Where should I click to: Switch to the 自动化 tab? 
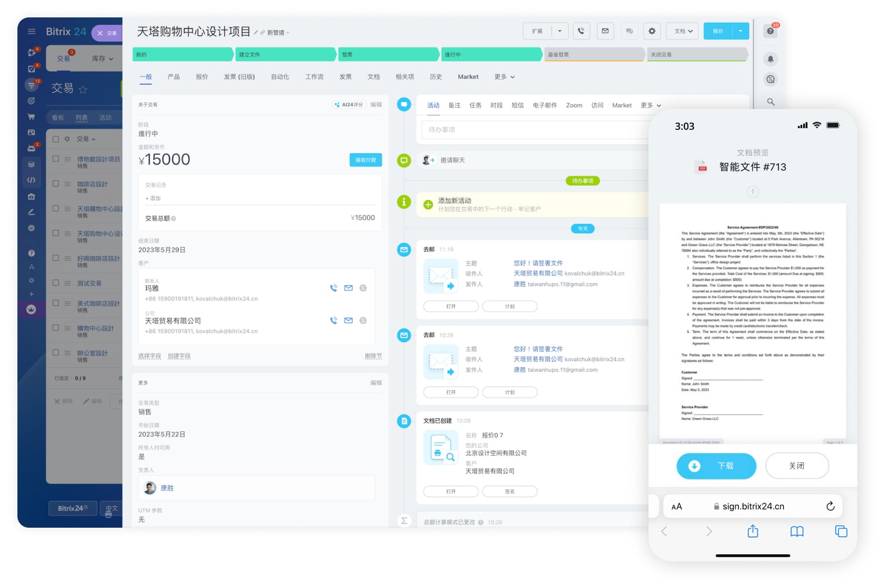coord(280,77)
